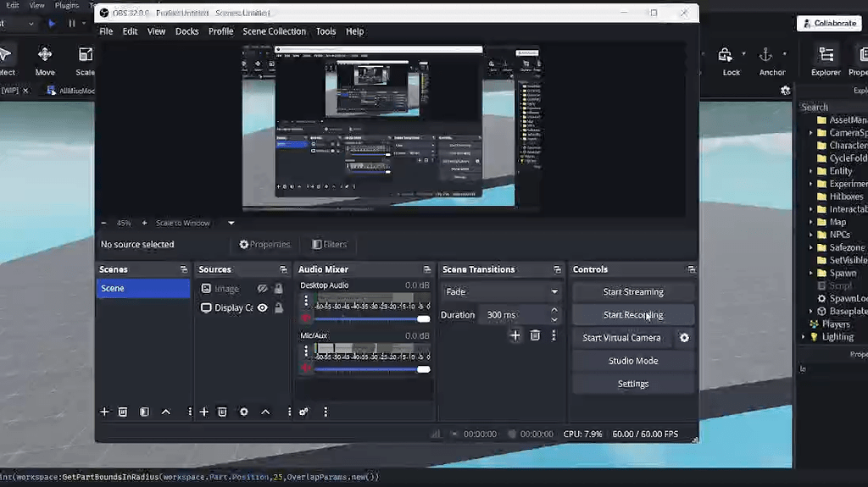Expand Entity folder in Roblox Explorer
This screenshot has height=487, width=868.
811,171
